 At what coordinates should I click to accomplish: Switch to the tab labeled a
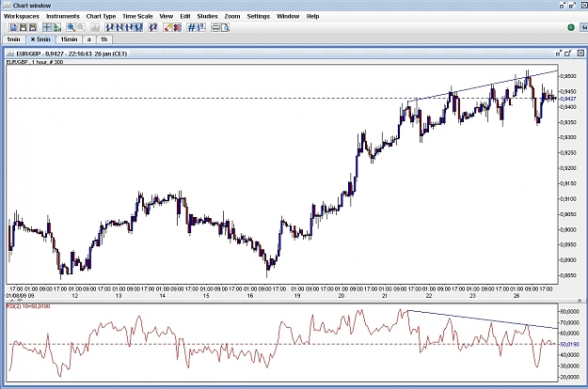pyautogui.click(x=88, y=39)
